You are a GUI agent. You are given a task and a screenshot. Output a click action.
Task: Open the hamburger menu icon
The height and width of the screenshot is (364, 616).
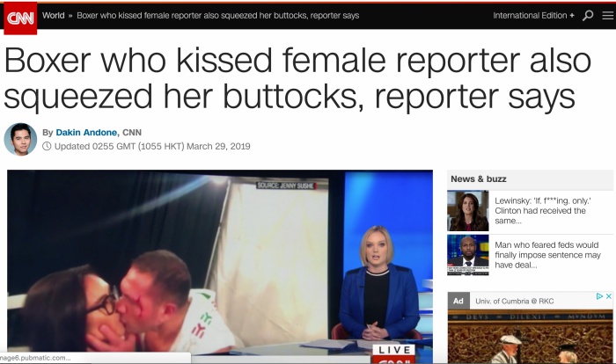(608, 16)
